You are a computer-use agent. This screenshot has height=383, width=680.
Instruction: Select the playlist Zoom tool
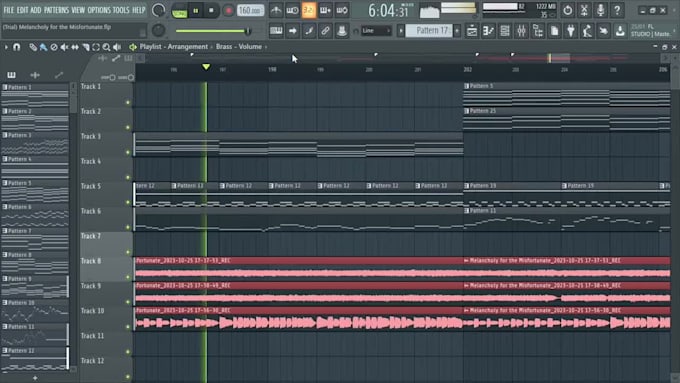(106, 47)
